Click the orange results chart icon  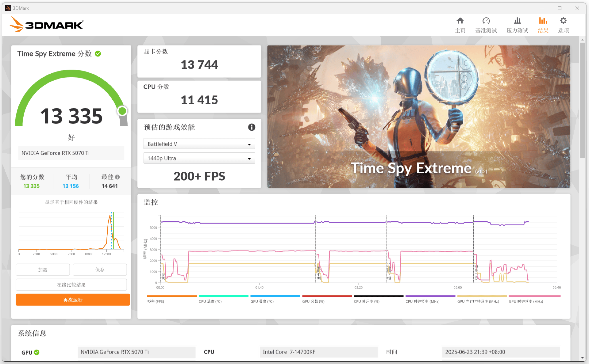click(x=543, y=21)
